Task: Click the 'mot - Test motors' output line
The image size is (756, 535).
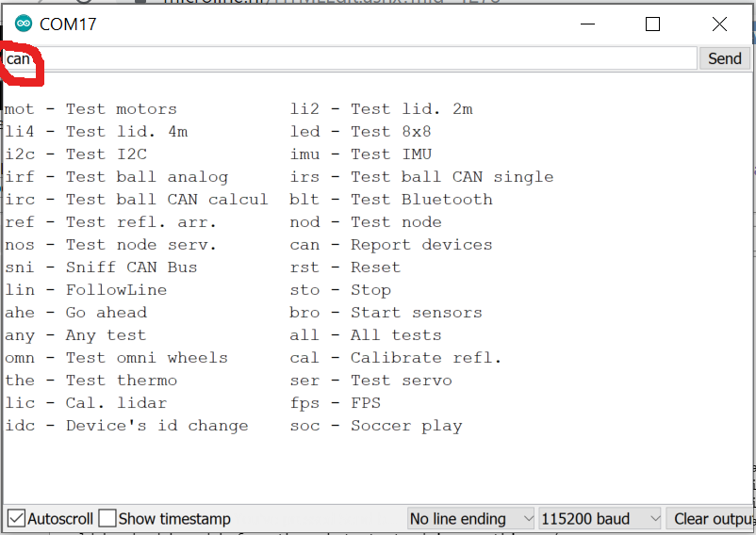Action: 90,109
